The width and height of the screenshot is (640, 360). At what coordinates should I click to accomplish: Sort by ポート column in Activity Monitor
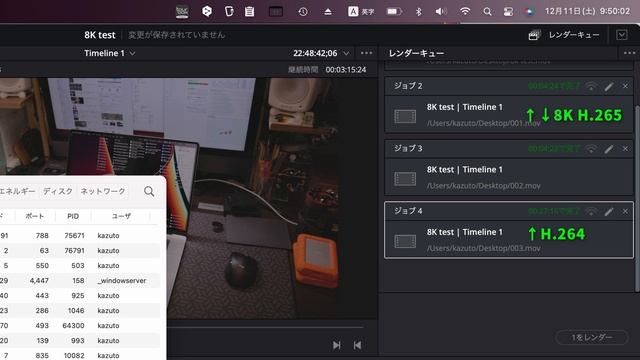point(34,216)
